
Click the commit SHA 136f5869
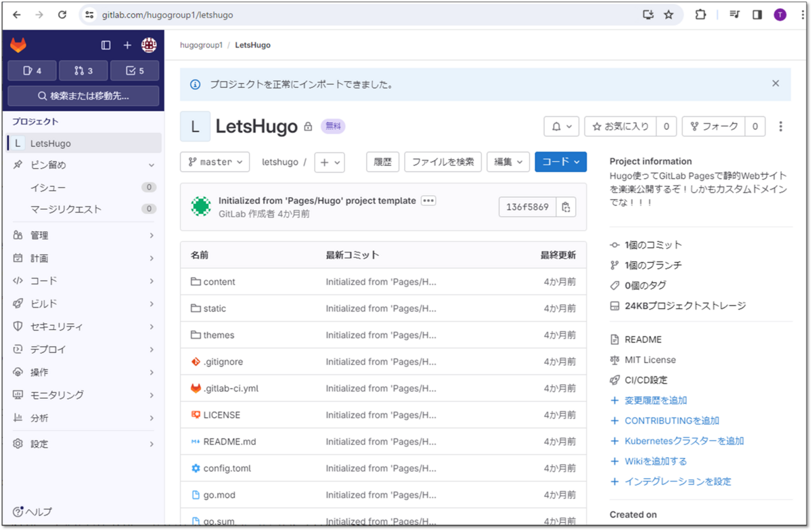pyautogui.click(x=528, y=207)
